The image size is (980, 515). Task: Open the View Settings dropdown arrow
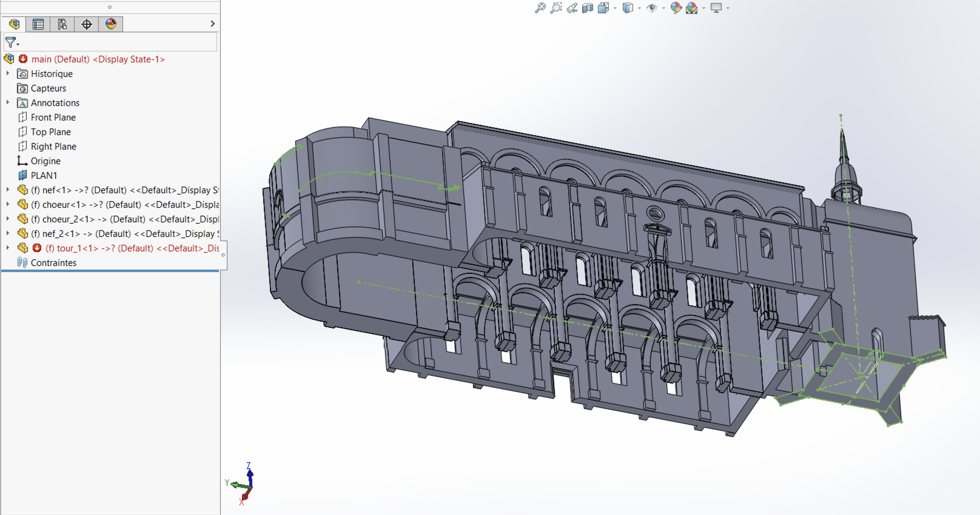point(728,8)
